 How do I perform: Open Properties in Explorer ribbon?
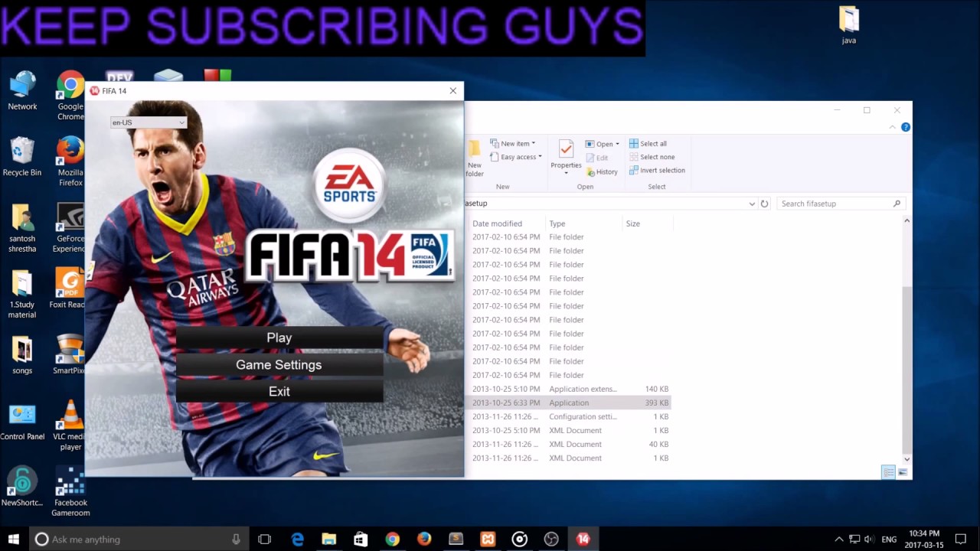click(566, 157)
